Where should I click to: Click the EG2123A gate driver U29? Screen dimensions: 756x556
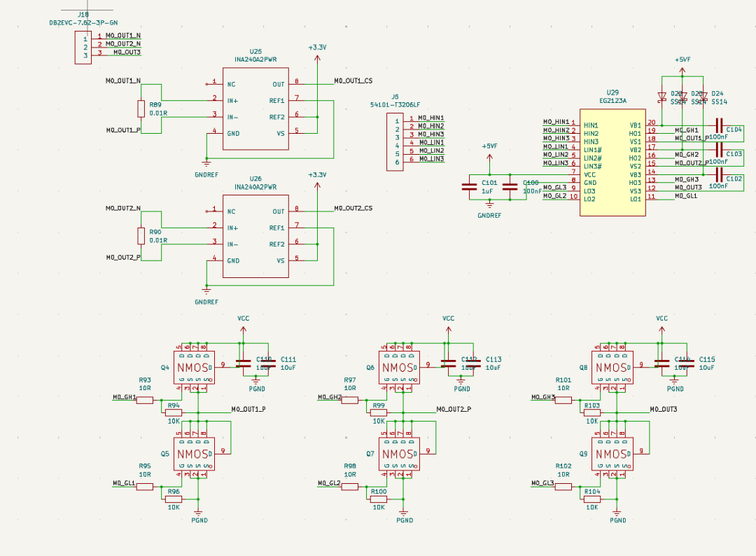pyautogui.click(x=612, y=161)
